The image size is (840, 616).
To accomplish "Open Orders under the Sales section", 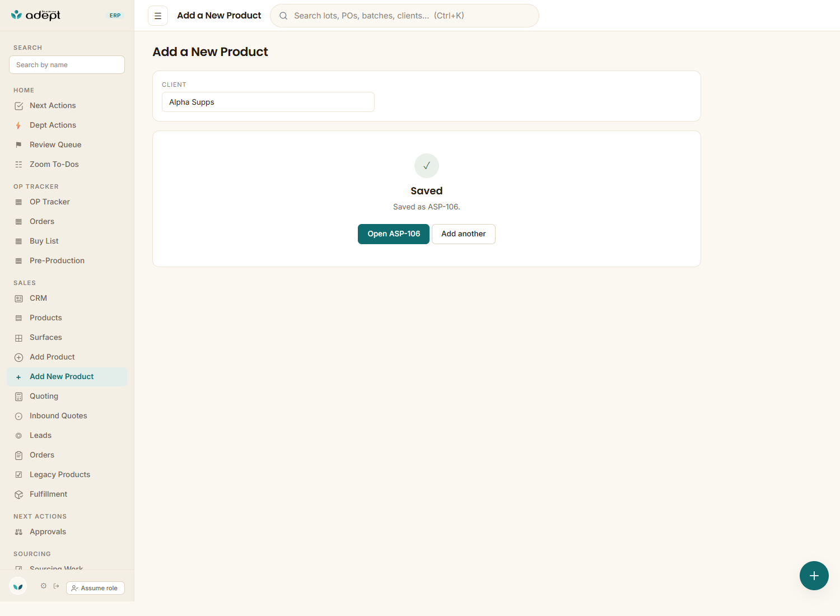I will (67, 455).
